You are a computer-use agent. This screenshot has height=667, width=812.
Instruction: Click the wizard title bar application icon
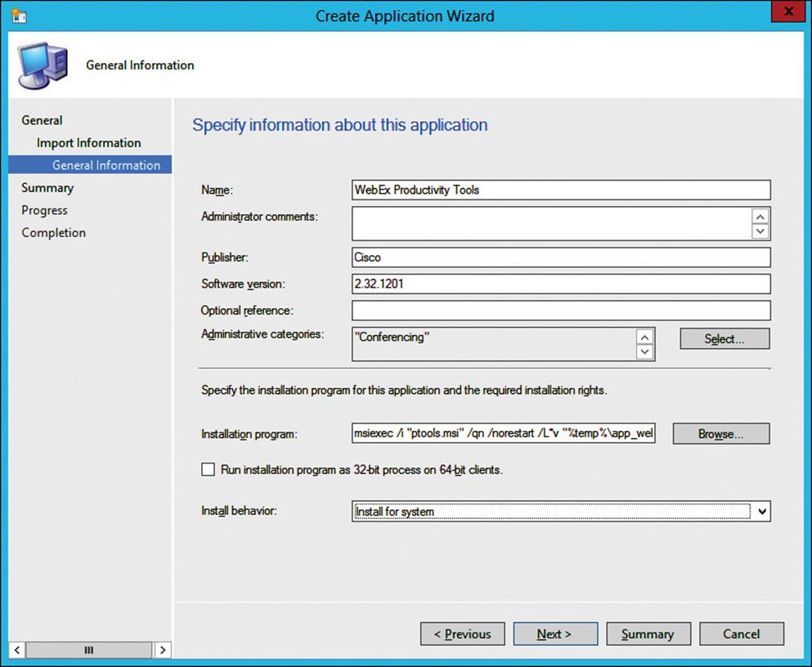(x=19, y=16)
